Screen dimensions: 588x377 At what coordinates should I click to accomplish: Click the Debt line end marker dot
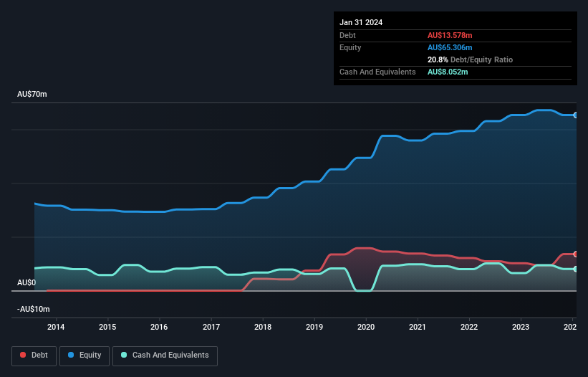pos(575,254)
